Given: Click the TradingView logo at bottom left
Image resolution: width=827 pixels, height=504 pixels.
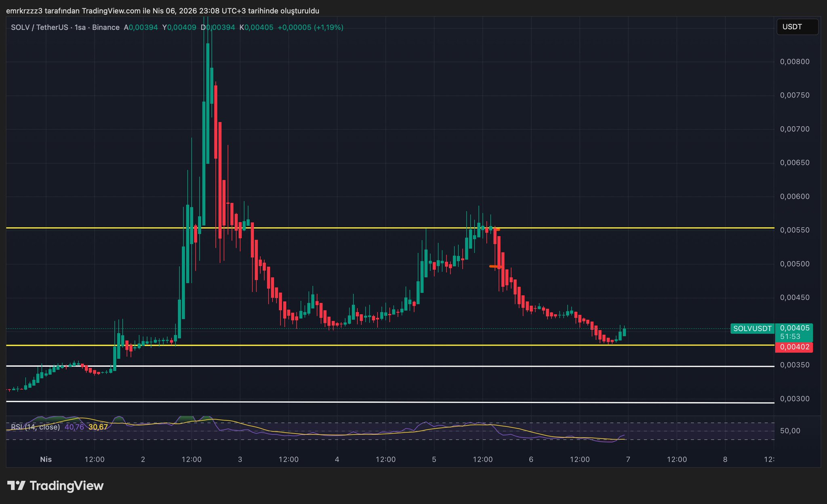Looking at the screenshot, I should coord(55,485).
